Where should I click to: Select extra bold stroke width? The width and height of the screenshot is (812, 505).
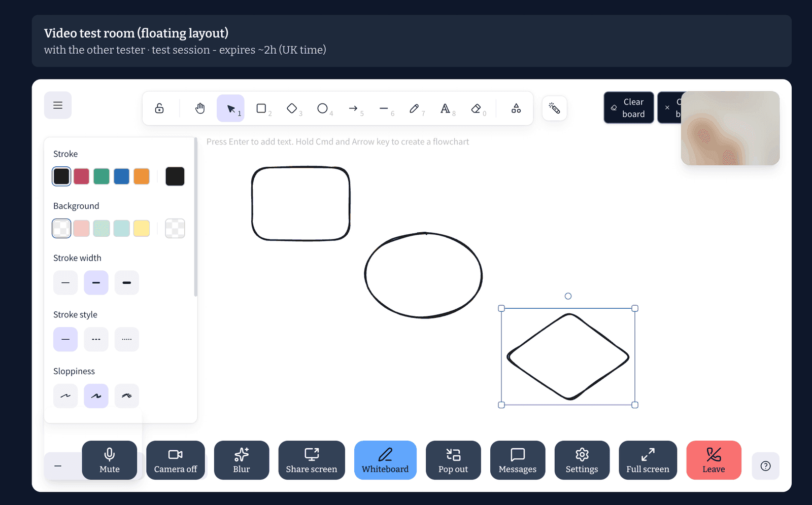tap(127, 282)
